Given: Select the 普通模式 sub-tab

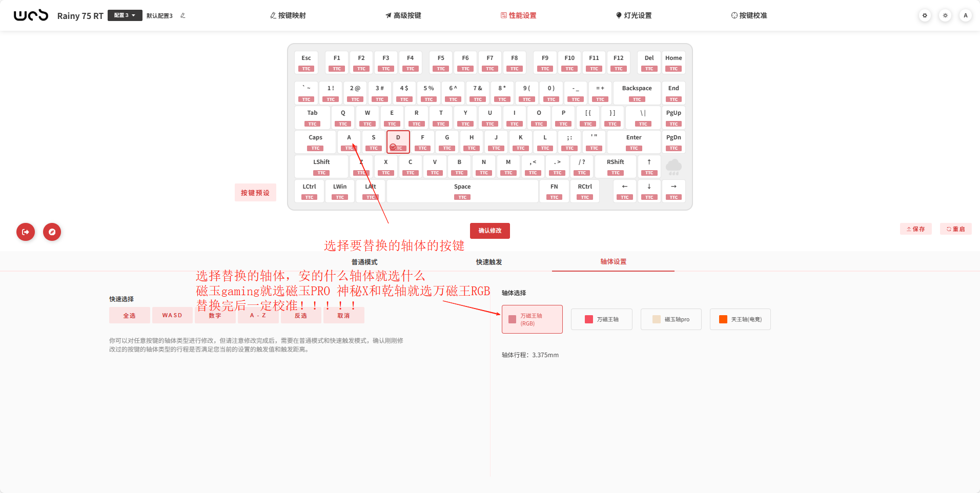Looking at the screenshot, I should pos(364,262).
